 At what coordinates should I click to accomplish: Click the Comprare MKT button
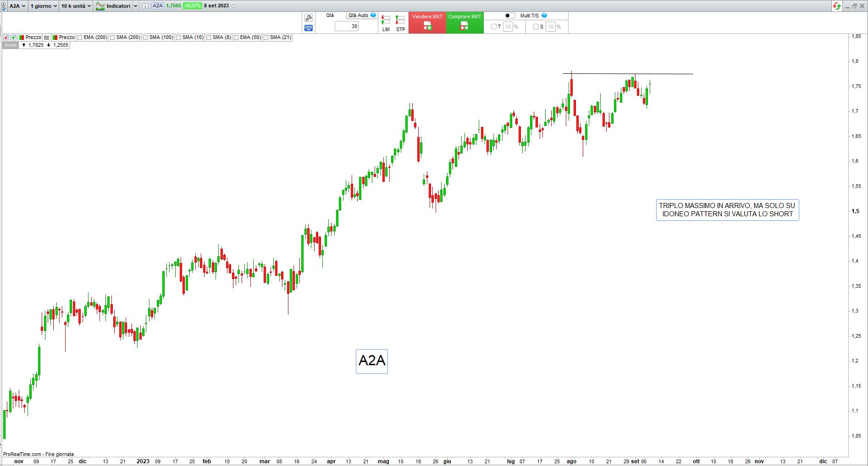click(465, 23)
